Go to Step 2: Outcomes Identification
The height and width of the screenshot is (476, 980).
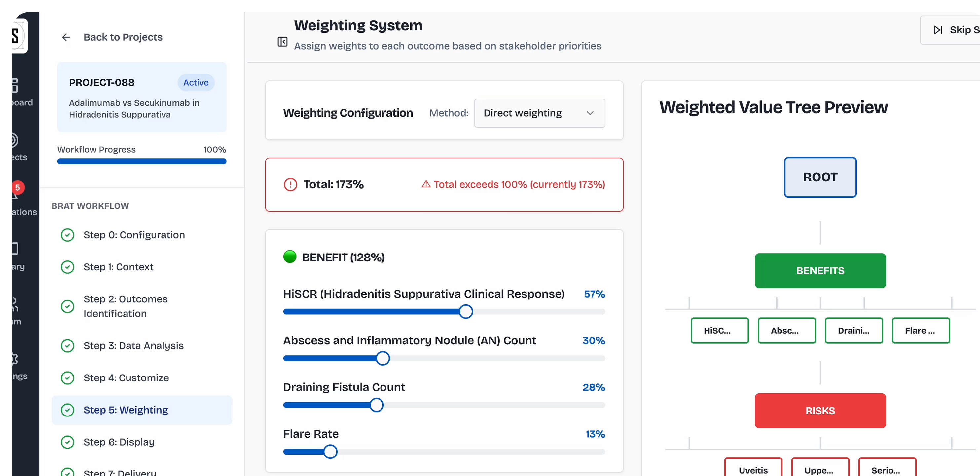coord(126,306)
